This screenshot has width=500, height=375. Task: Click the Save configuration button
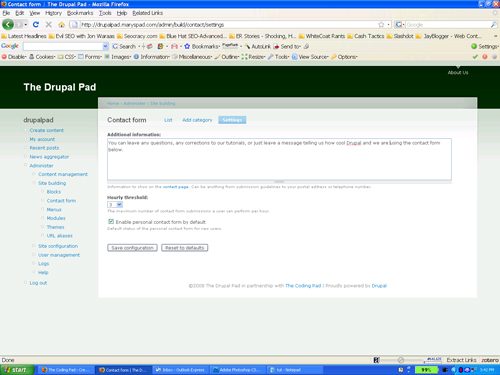coord(132,248)
